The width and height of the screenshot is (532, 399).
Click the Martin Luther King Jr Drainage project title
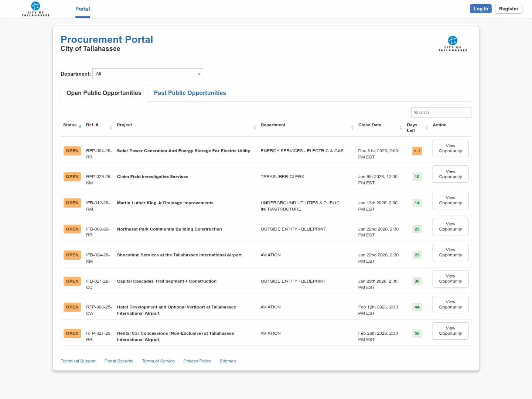tap(165, 203)
